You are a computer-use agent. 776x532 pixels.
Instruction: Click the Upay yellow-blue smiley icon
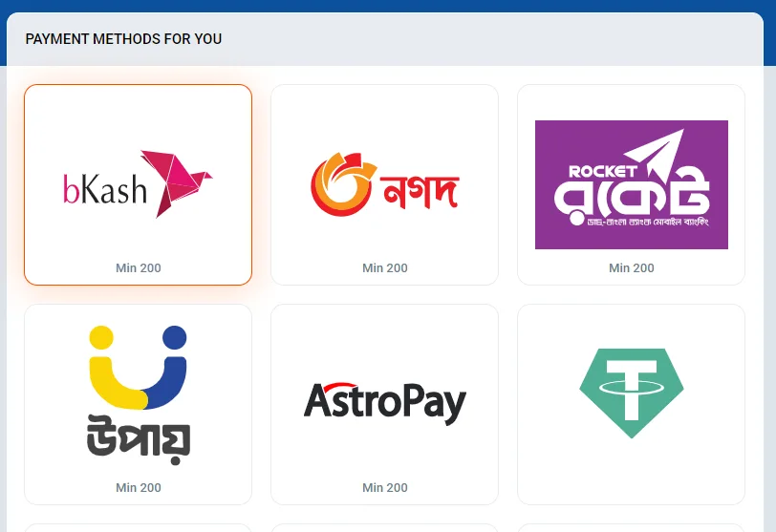coord(138,367)
